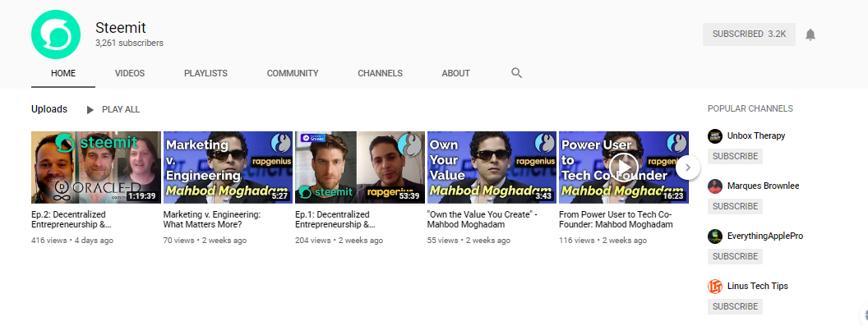Viewport: 868px width, 326px height.
Task: Subscribe to Marques Brownlee
Action: [x=735, y=206]
